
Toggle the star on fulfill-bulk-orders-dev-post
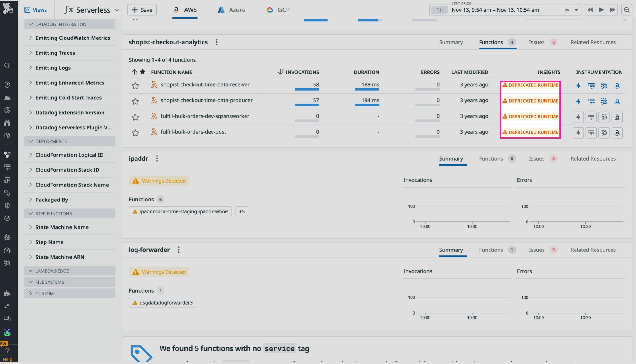135,133
